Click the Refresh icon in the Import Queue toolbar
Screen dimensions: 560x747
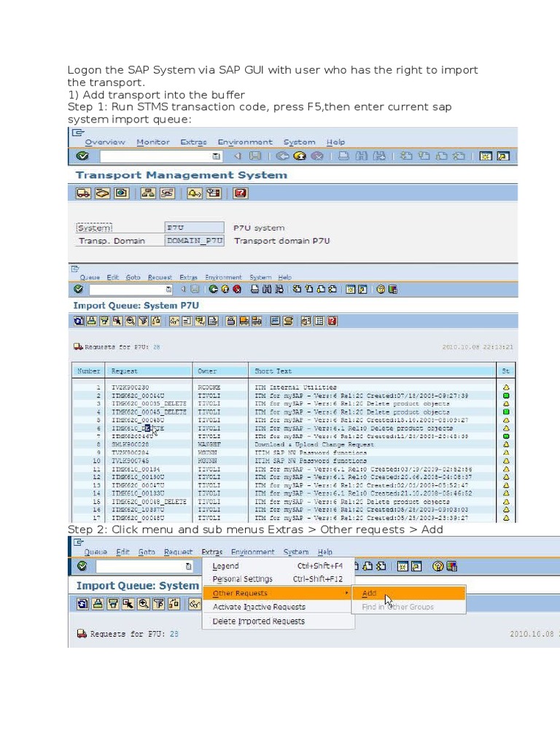(x=79, y=320)
